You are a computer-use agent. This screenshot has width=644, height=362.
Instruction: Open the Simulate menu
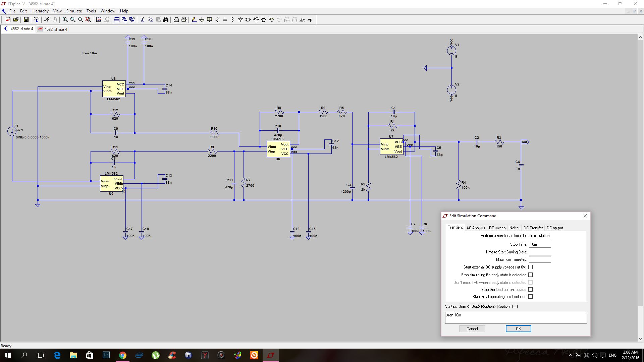[x=74, y=11]
